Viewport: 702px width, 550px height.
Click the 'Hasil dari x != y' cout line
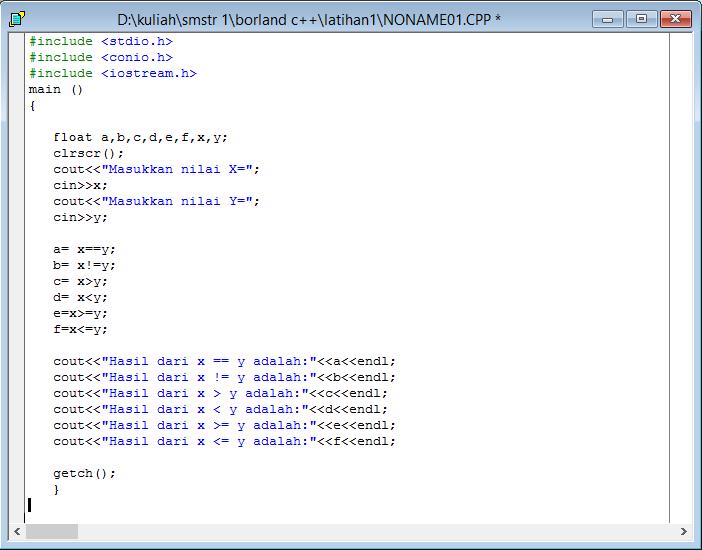point(224,378)
